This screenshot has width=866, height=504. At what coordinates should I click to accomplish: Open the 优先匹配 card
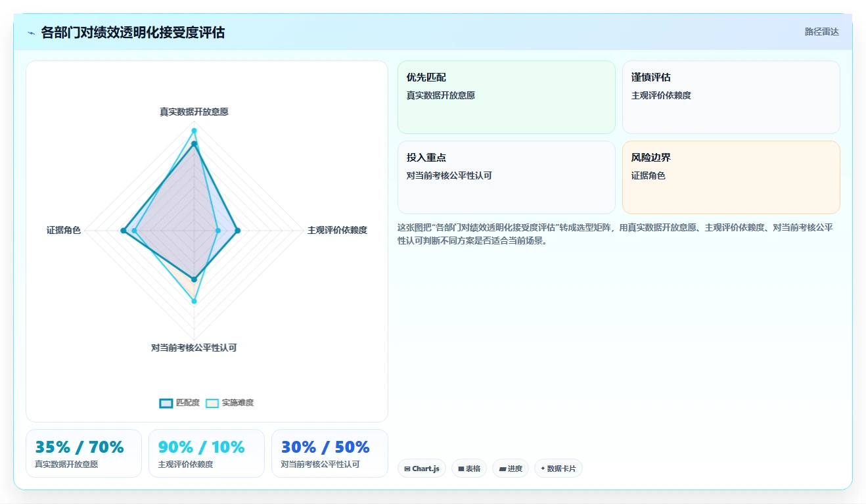[507, 97]
